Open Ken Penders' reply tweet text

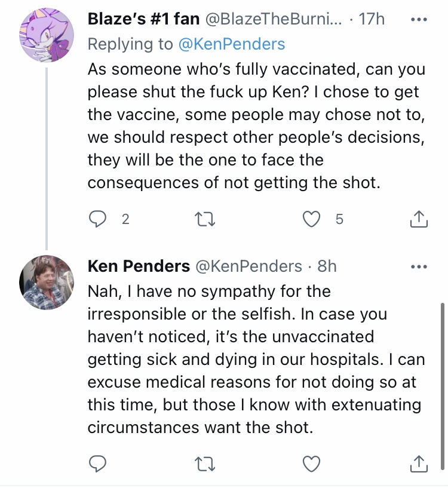(256, 359)
